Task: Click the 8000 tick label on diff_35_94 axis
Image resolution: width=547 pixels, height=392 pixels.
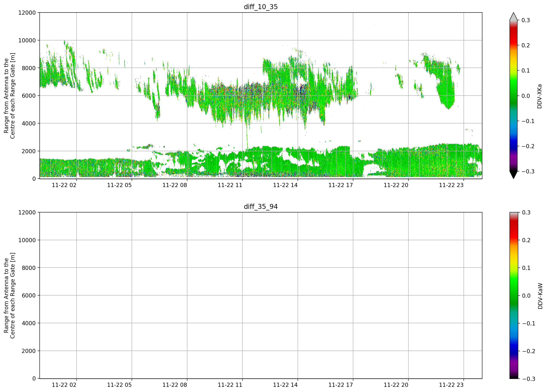Action: click(29, 268)
